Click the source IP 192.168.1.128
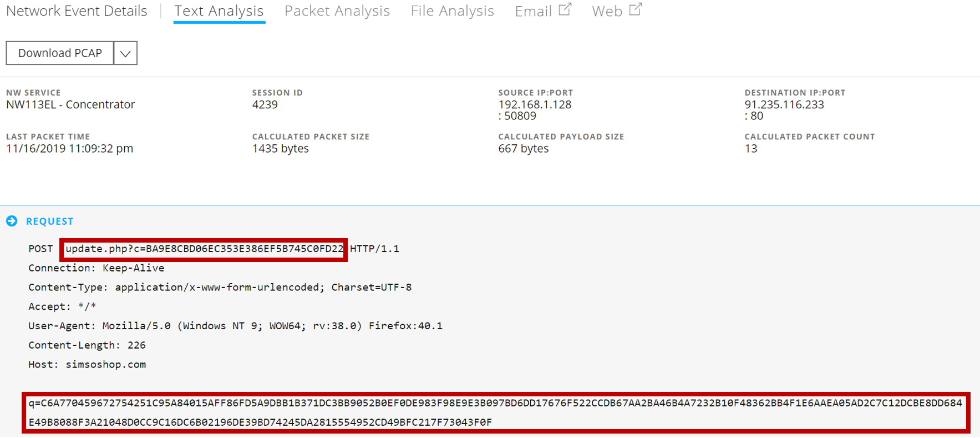The height and width of the screenshot is (438, 980). (x=535, y=105)
